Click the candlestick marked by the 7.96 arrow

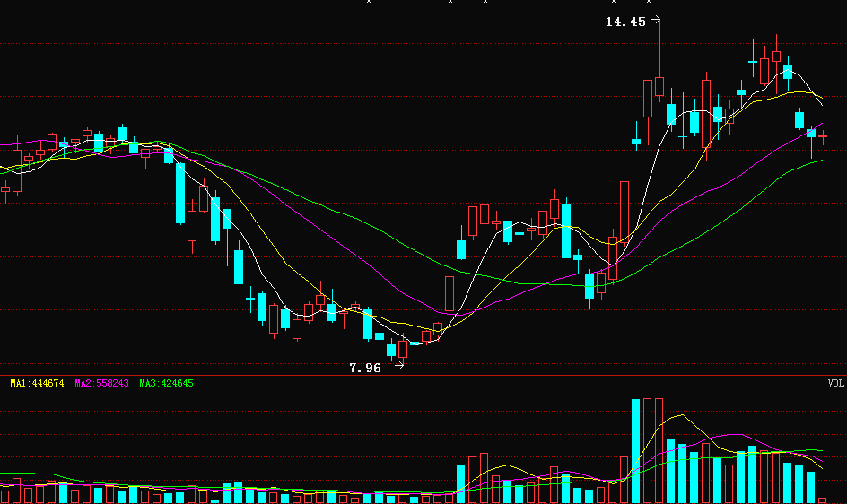[403, 350]
